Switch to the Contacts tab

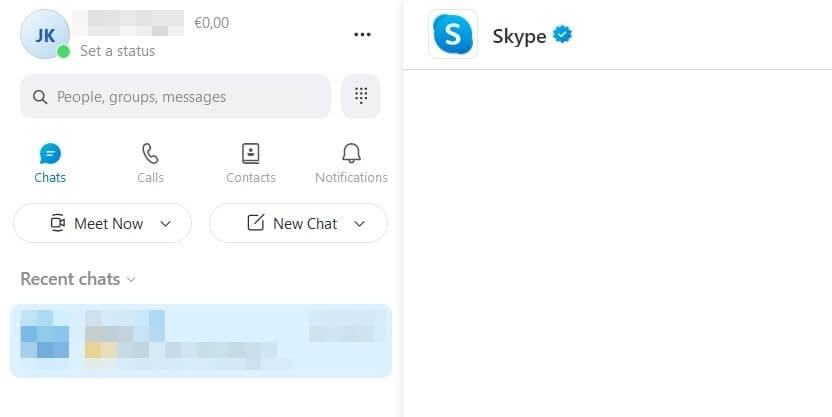point(250,163)
